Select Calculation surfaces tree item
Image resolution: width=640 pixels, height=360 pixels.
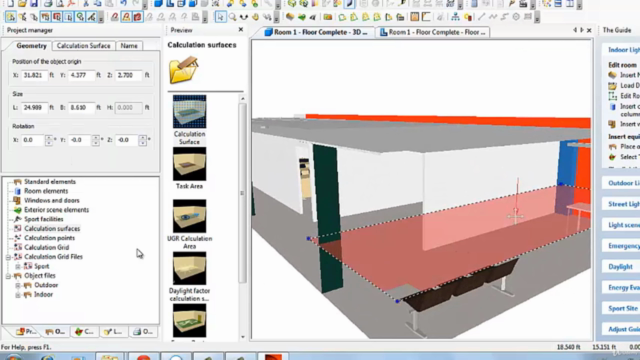[x=52, y=229]
